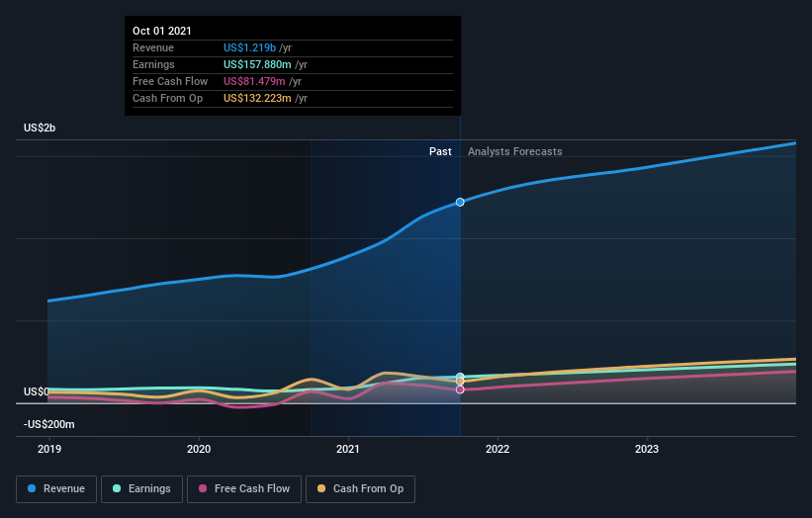Select the pink Free Cash Flow marker

coord(460,389)
